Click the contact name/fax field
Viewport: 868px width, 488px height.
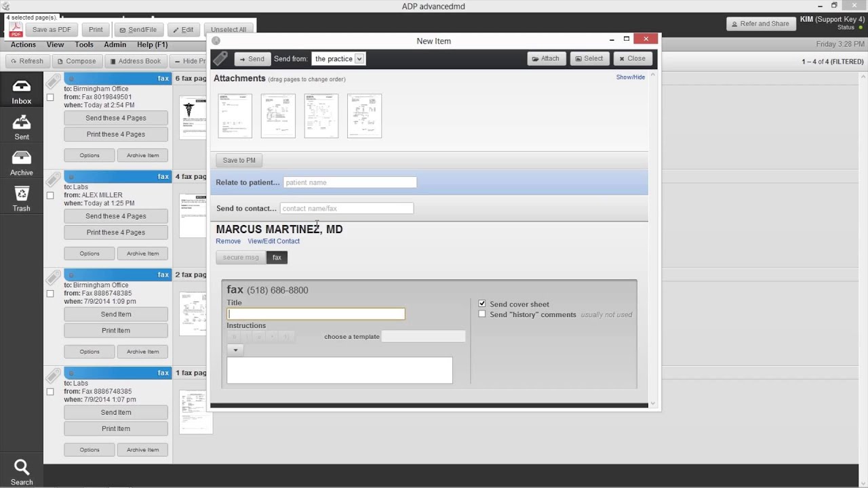[347, 208]
